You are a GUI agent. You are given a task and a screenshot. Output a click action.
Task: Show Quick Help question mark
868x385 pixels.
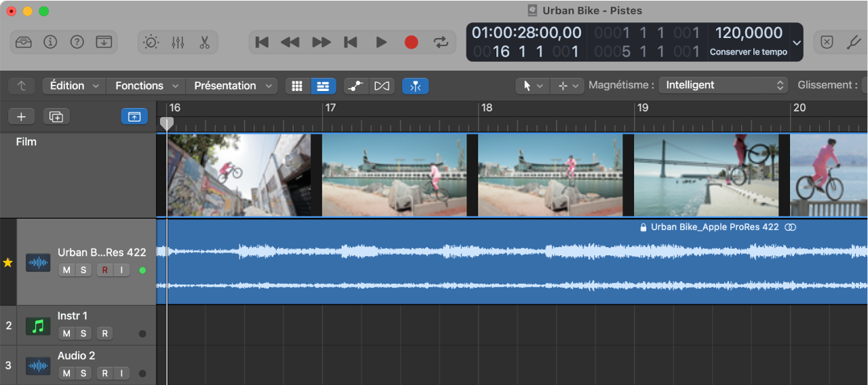point(77,42)
